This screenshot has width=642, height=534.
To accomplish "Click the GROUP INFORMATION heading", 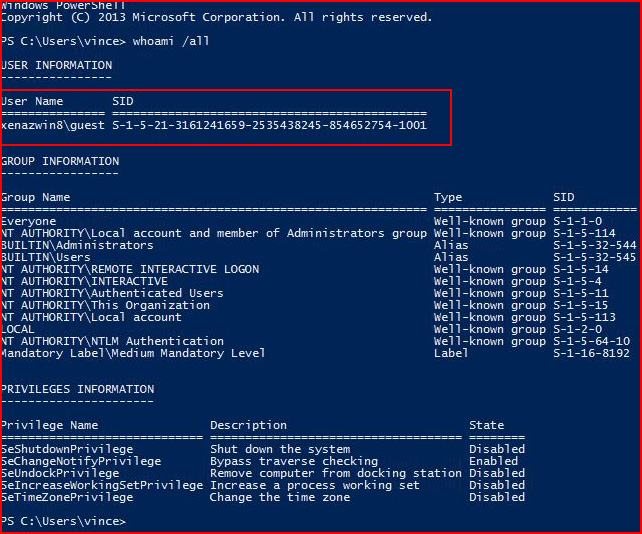I will (60, 161).
